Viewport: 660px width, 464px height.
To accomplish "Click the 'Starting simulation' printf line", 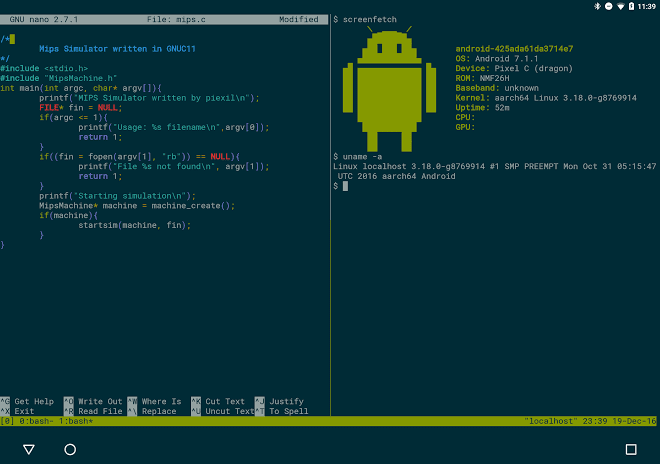I will coord(117,196).
